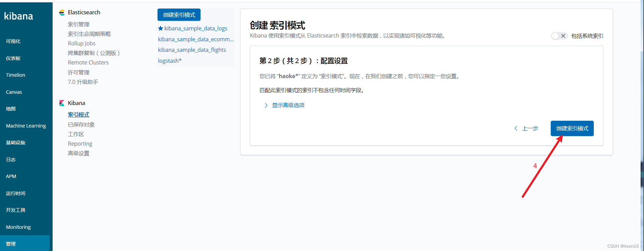
Task: Open kibana_sample_data_ecomm... index pattern
Action: tap(196, 39)
